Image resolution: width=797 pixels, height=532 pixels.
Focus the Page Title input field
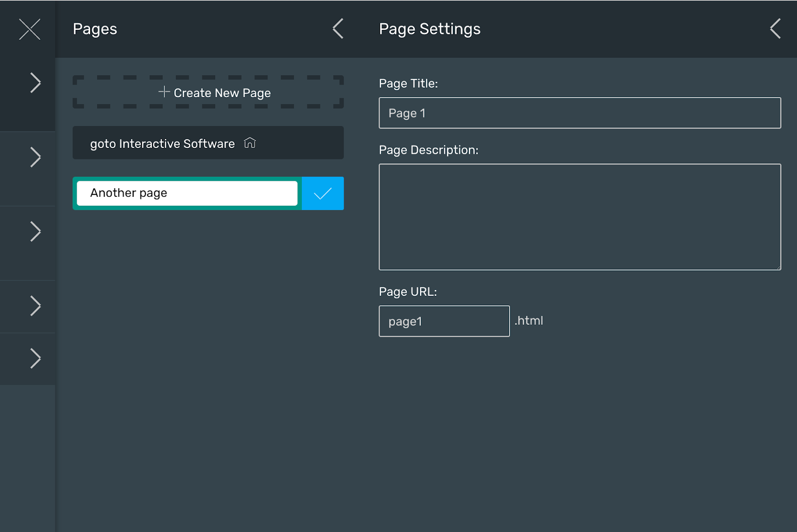pyautogui.click(x=579, y=113)
